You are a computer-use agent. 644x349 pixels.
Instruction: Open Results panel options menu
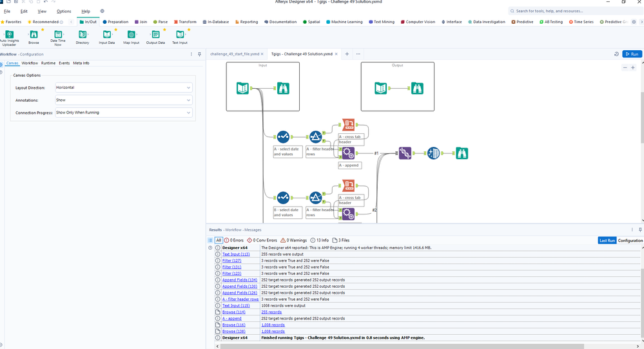[x=632, y=230]
